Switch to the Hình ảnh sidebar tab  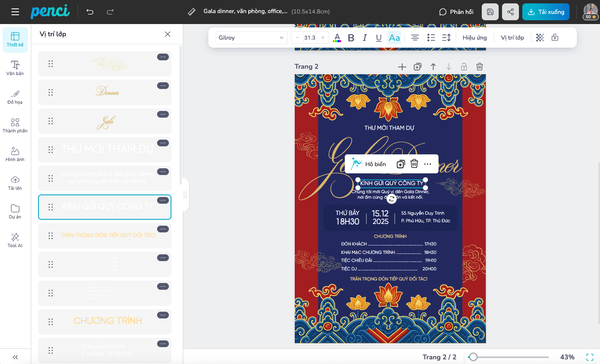[15, 154]
